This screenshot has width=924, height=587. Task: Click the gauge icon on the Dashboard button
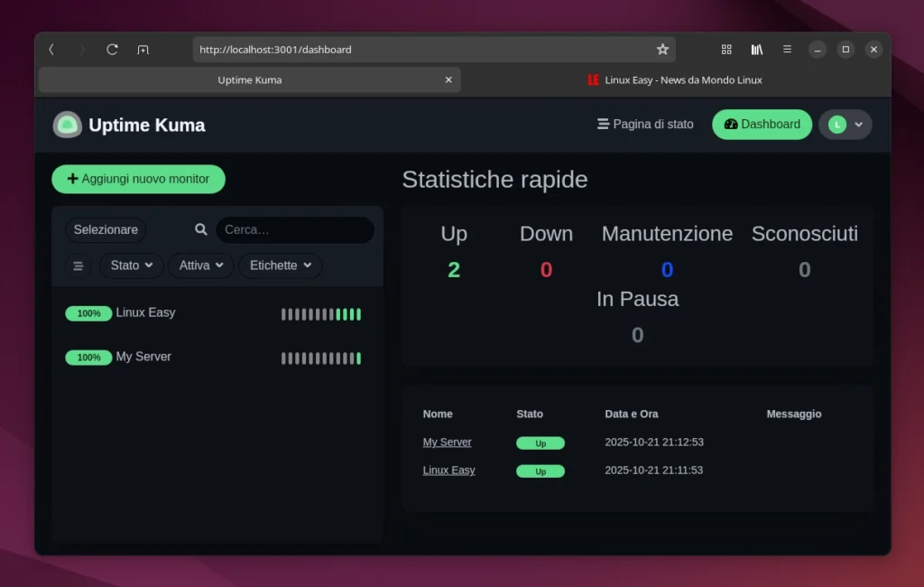coord(729,124)
